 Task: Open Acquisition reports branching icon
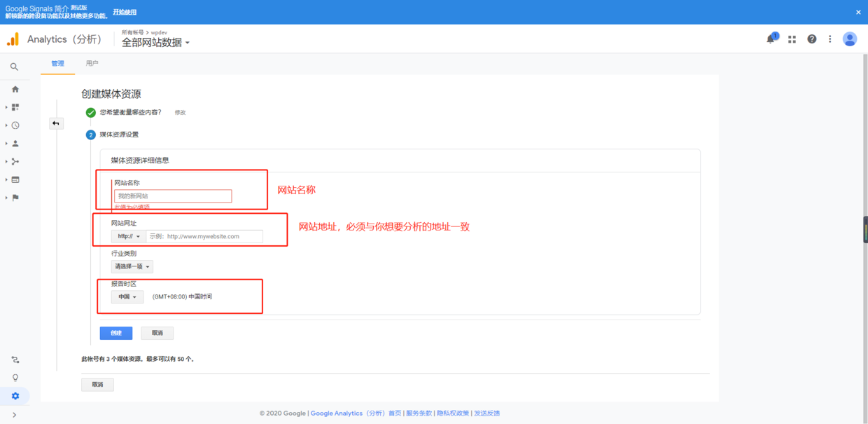(15, 162)
